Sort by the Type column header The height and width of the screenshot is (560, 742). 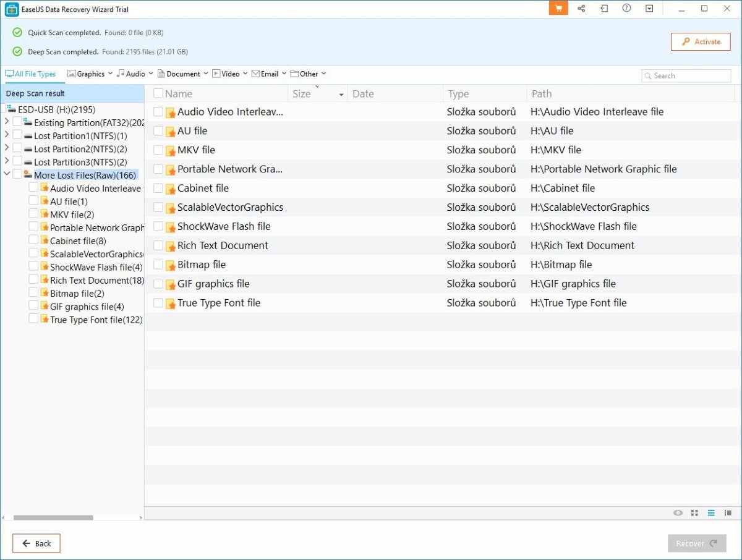(458, 94)
